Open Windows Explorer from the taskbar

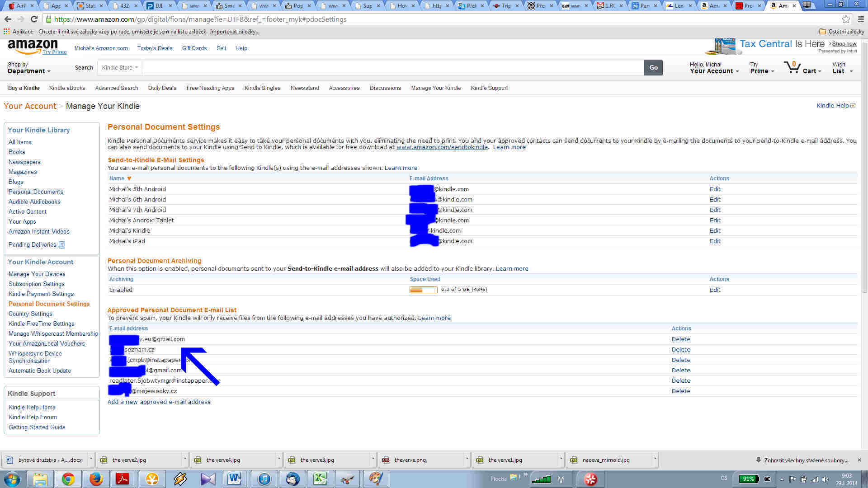(x=40, y=479)
